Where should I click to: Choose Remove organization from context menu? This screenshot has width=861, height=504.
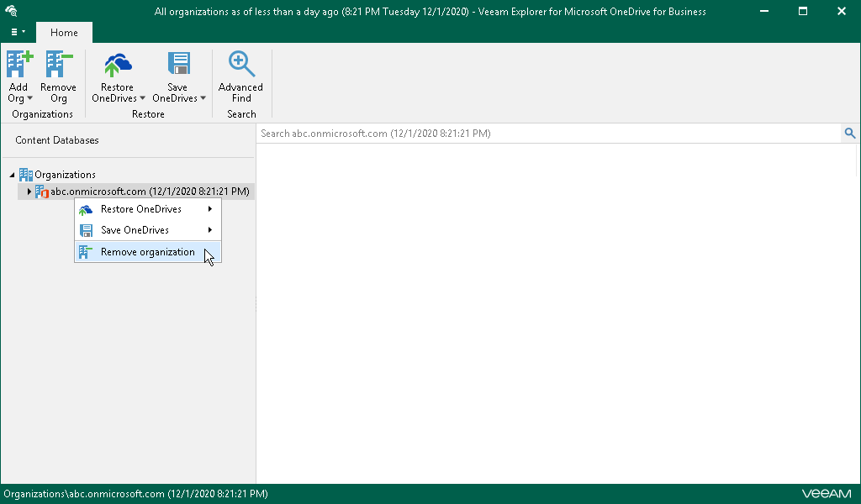point(148,252)
